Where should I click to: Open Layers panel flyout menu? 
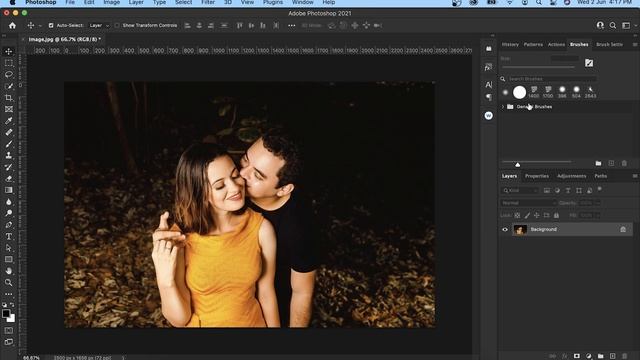pyautogui.click(x=635, y=176)
